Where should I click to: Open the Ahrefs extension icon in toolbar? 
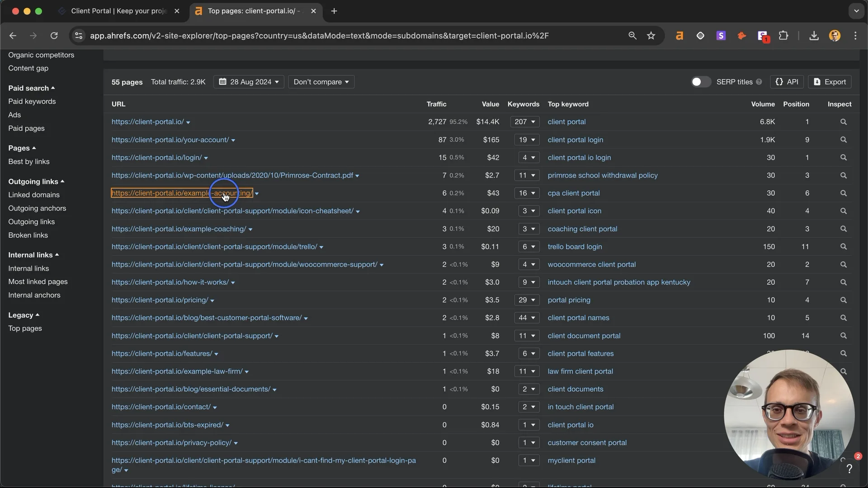click(679, 36)
